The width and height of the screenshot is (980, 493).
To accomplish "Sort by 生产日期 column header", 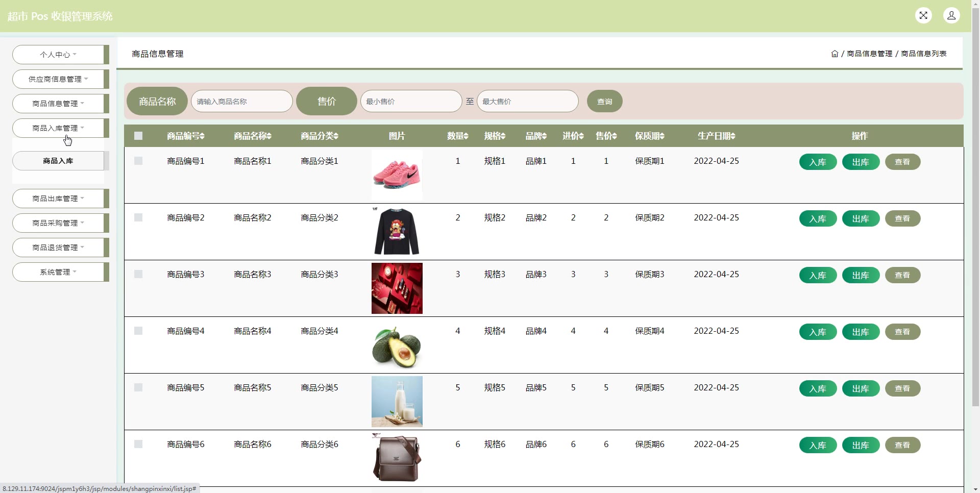I will (x=716, y=136).
